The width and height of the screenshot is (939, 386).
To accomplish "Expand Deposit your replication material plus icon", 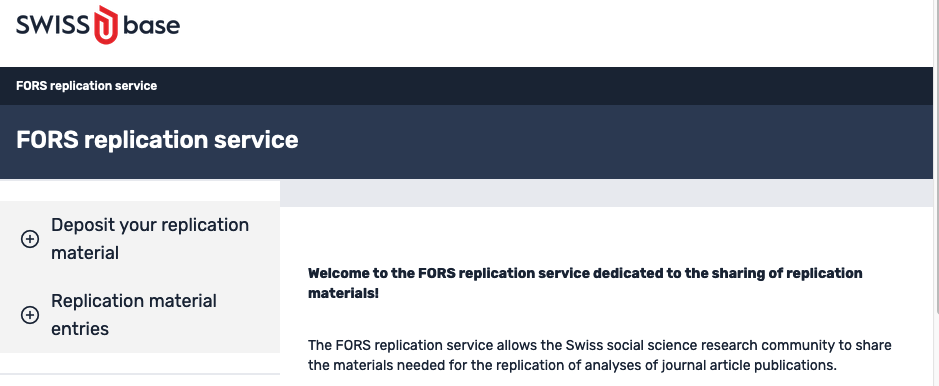I will pos(30,239).
